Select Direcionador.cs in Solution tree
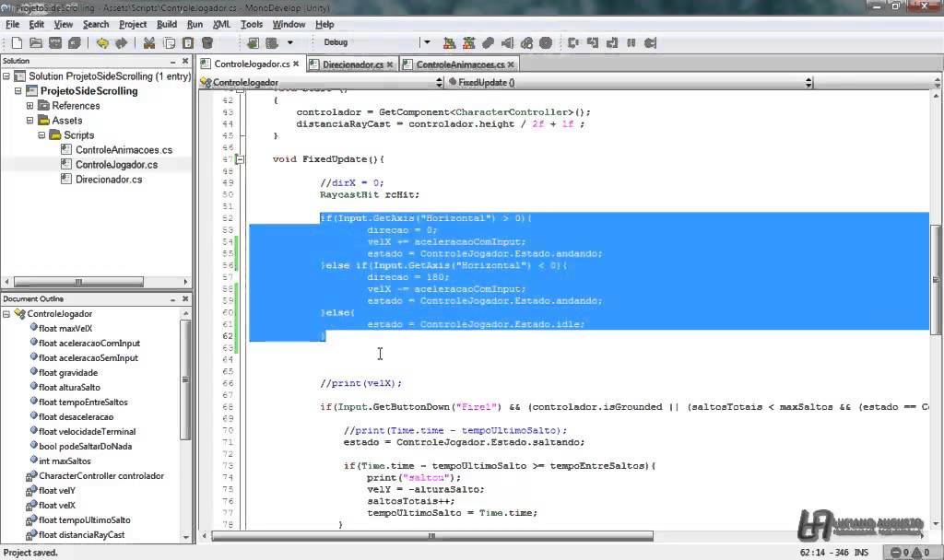The width and height of the screenshot is (944, 560). point(109,180)
